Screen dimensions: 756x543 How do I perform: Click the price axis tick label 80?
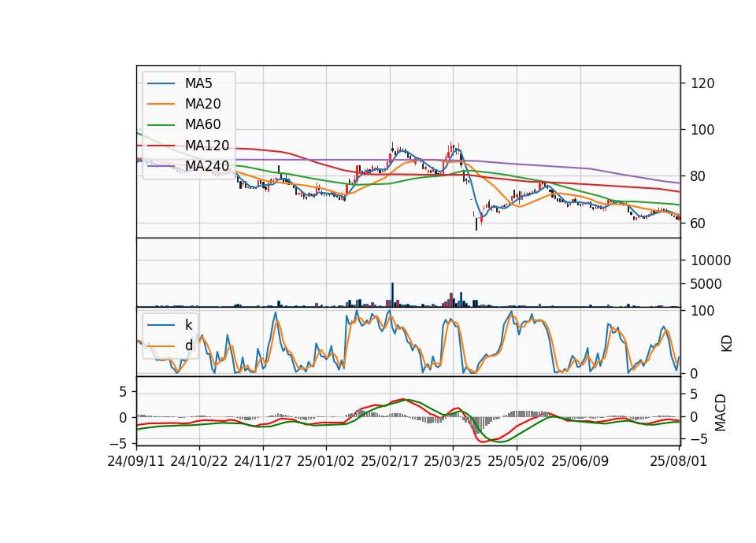[699, 177]
